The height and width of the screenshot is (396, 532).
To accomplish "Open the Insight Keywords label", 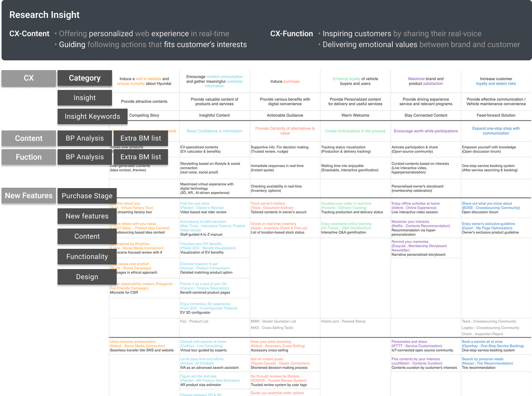I will pos(92,116).
